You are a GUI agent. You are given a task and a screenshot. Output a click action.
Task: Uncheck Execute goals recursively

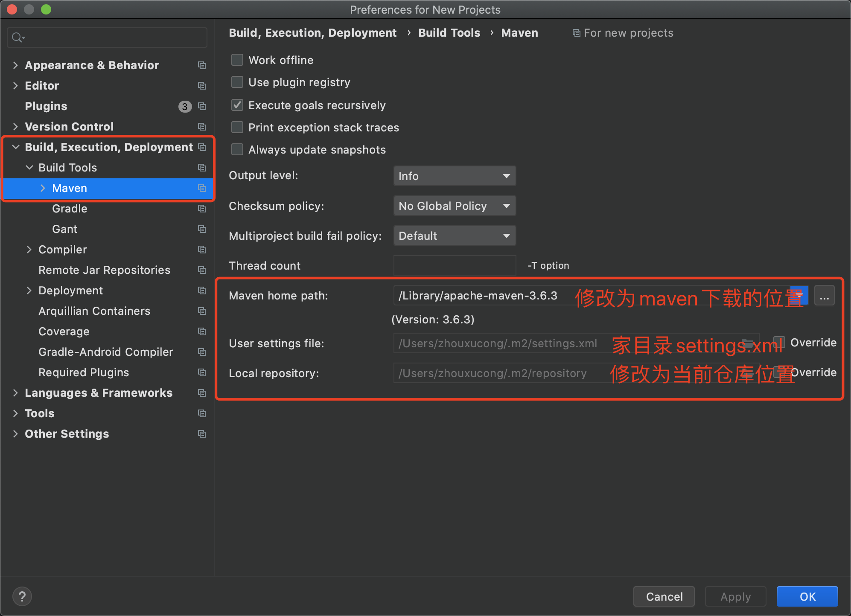coord(237,105)
